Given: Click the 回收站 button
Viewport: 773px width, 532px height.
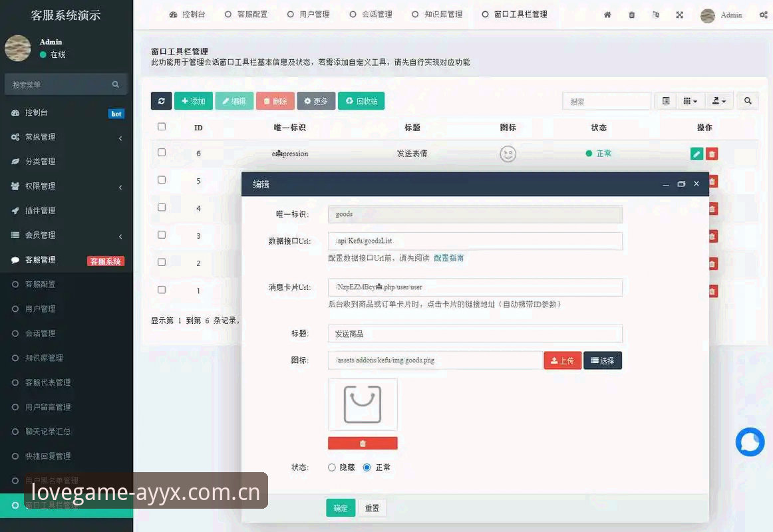Looking at the screenshot, I should 361,101.
